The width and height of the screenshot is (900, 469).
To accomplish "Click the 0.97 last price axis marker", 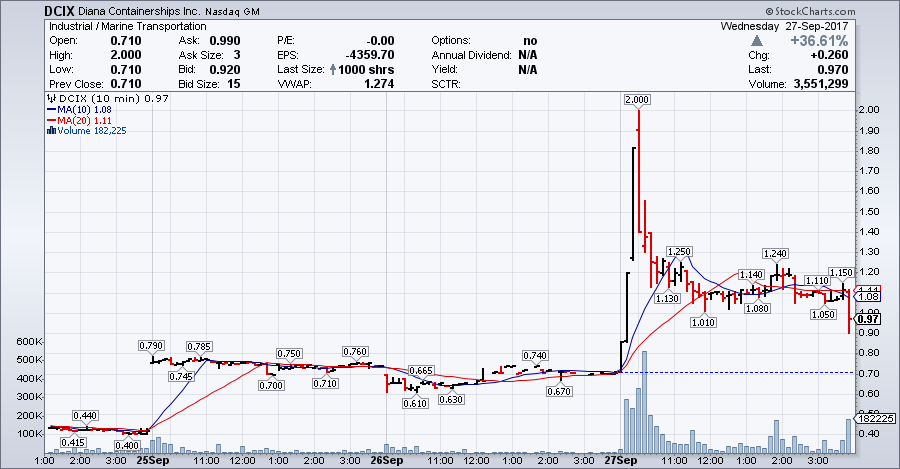I will pos(870,319).
